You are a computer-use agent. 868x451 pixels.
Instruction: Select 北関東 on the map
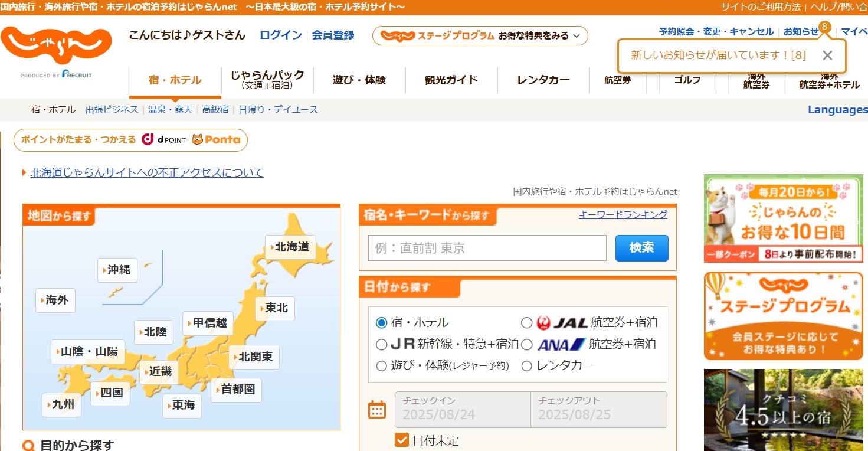click(254, 357)
